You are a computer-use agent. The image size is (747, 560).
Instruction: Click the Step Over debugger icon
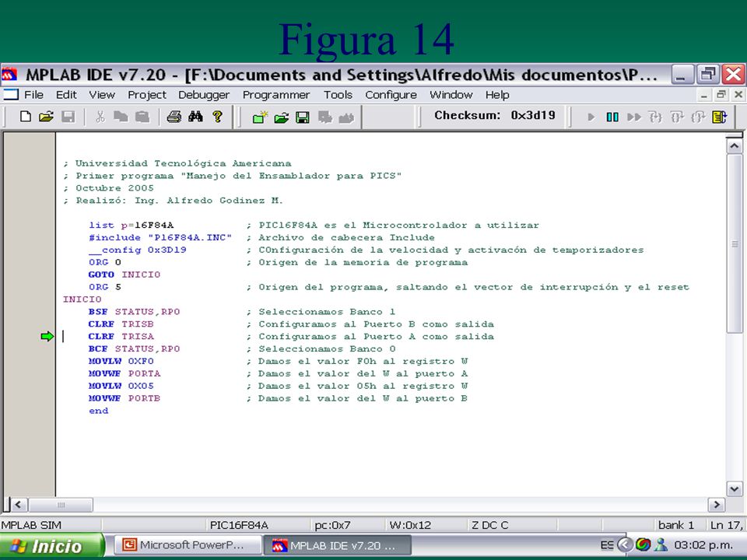676,117
